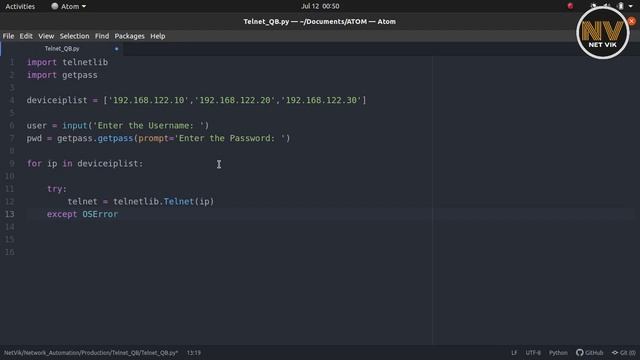The image size is (640, 360).
Task: Click the 'OSError' exception name
Action: point(100,214)
